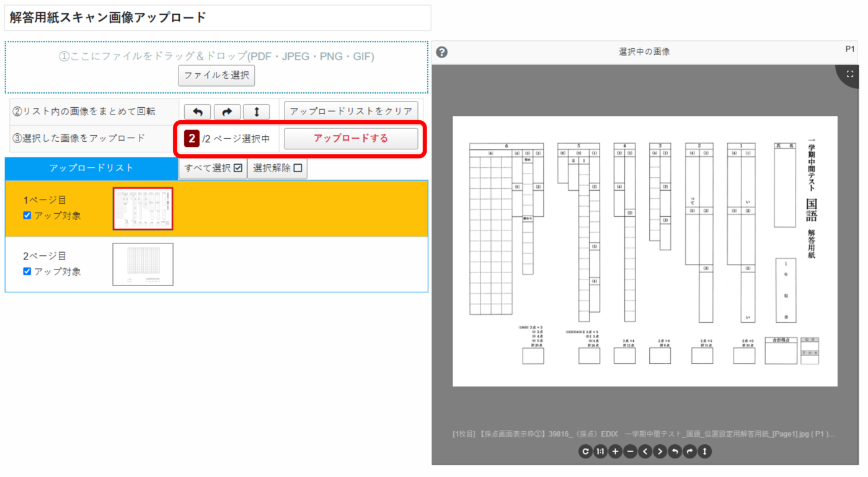Click すべて選択 to select all pages

[213, 168]
